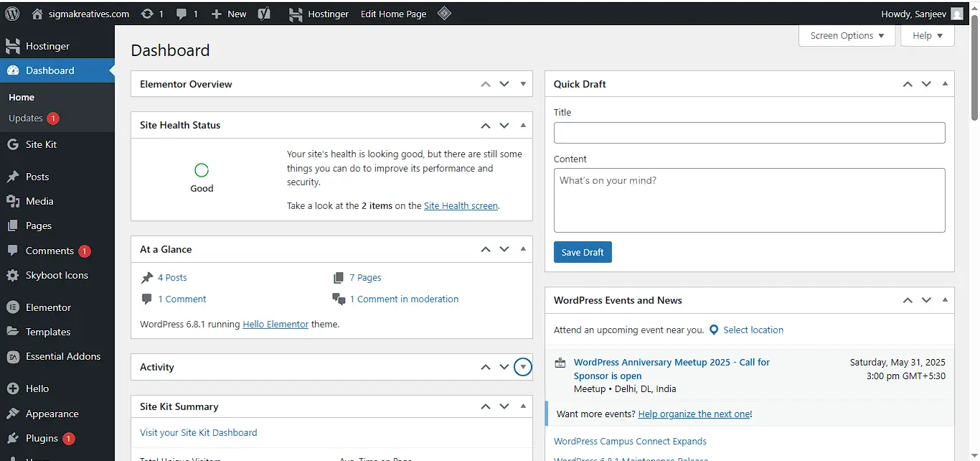Click Edit Home Page in the admin bar
980x461 pixels.
[x=393, y=14]
